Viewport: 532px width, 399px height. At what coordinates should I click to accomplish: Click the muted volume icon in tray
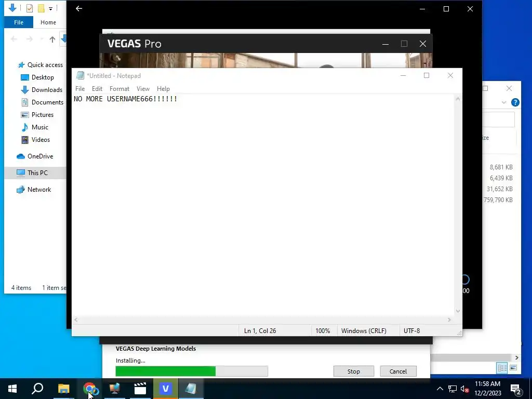[465, 389]
